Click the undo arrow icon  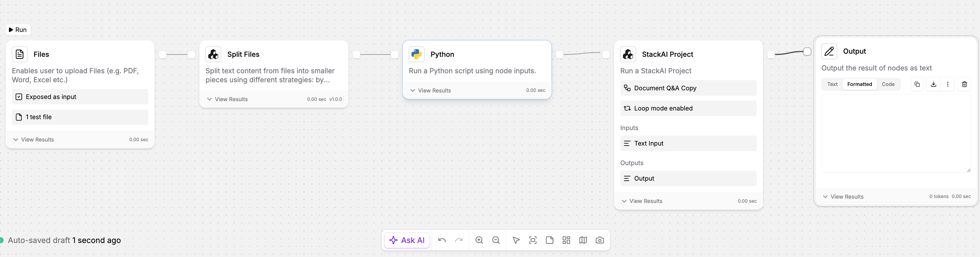click(x=442, y=240)
